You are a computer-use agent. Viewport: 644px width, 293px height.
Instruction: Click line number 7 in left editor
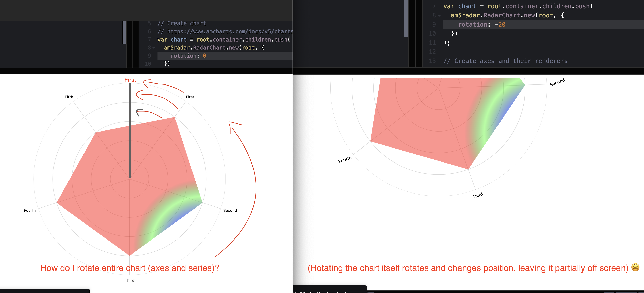click(x=149, y=40)
